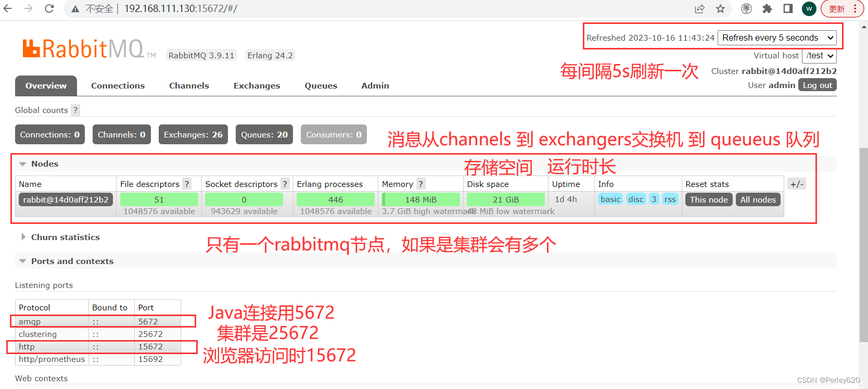Click the Memory 148 MiB usage bar

421,199
